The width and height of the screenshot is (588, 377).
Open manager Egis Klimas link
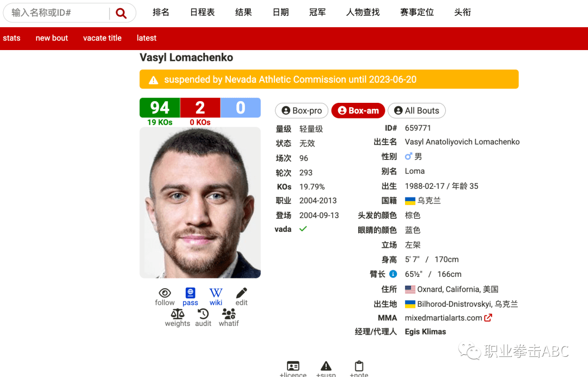(x=425, y=332)
